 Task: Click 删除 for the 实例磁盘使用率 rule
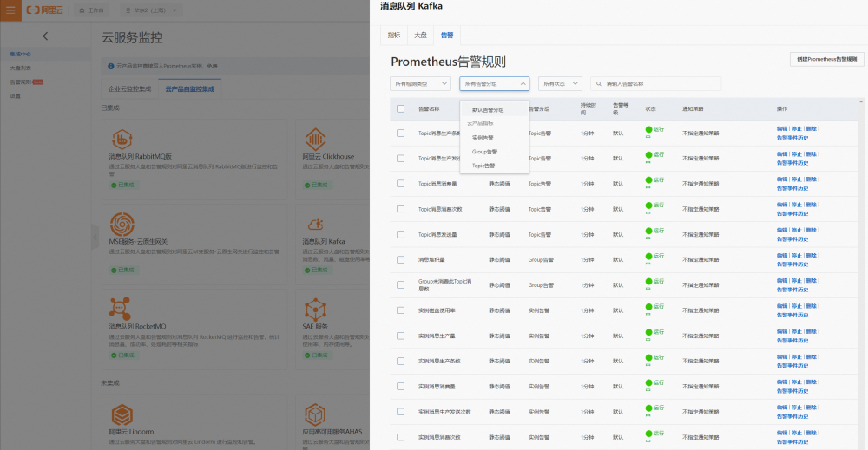tap(811, 306)
